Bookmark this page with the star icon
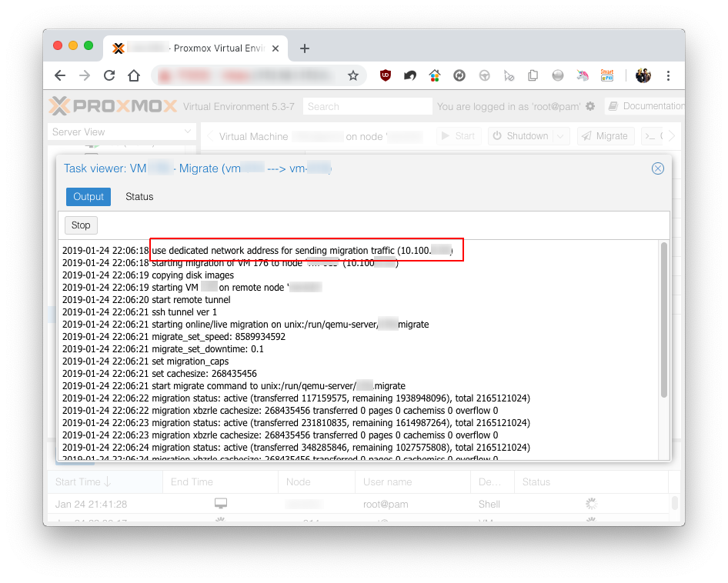Image resolution: width=728 pixels, height=583 pixels. [x=353, y=75]
